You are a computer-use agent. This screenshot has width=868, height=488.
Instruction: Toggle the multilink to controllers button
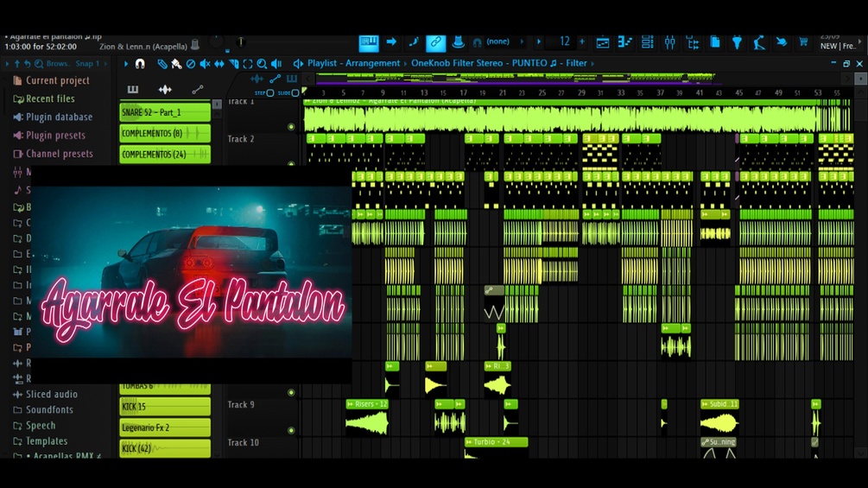click(x=458, y=42)
